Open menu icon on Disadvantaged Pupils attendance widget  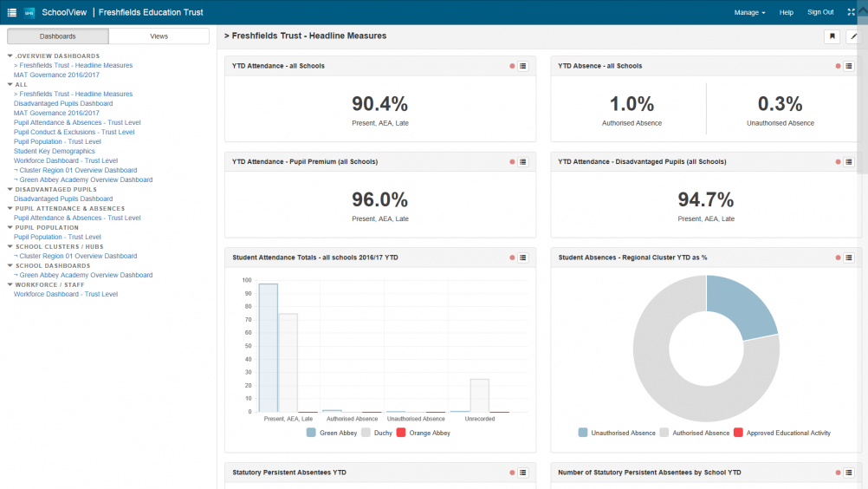(849, 162)
